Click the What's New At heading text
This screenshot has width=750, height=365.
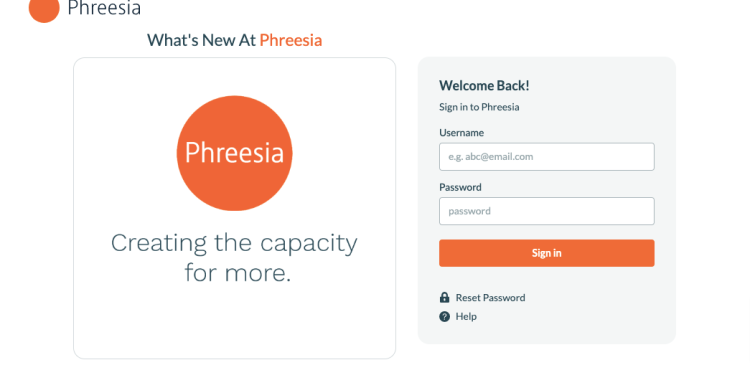click(x=201, y=40)
